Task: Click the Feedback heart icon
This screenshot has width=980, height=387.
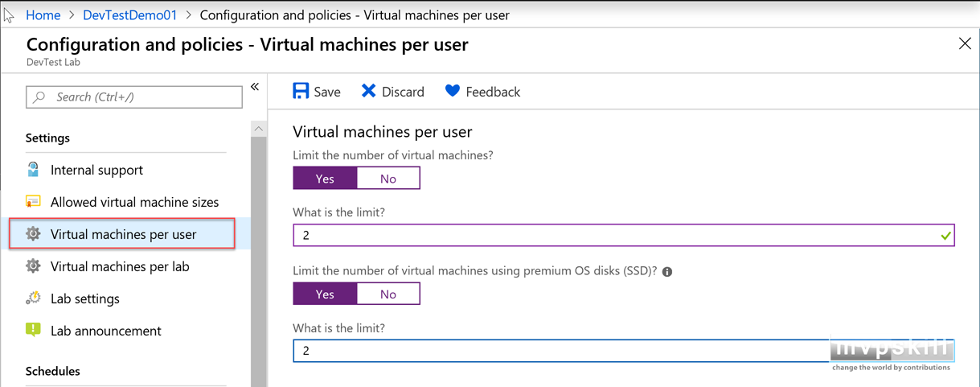Action: click(452, 91)
